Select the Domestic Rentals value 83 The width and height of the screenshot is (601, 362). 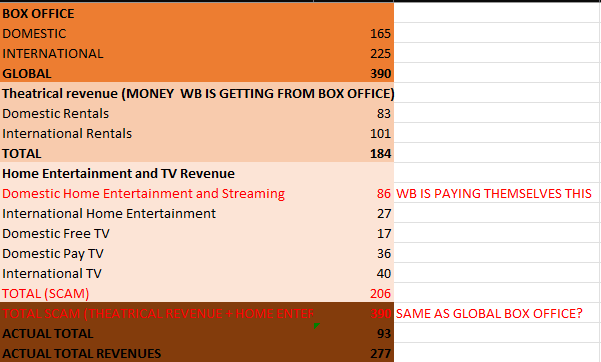click(384, 114)
